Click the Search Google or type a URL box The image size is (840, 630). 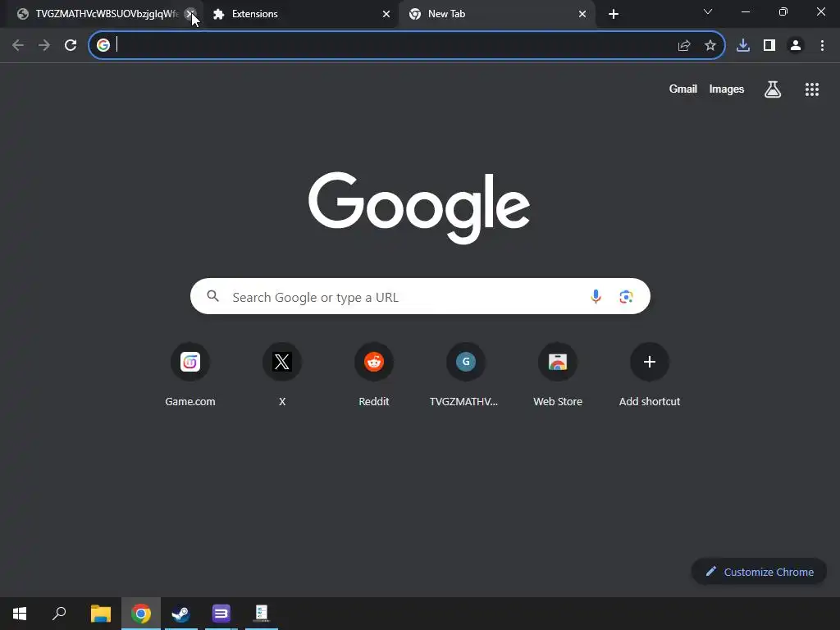pos(420,296)
